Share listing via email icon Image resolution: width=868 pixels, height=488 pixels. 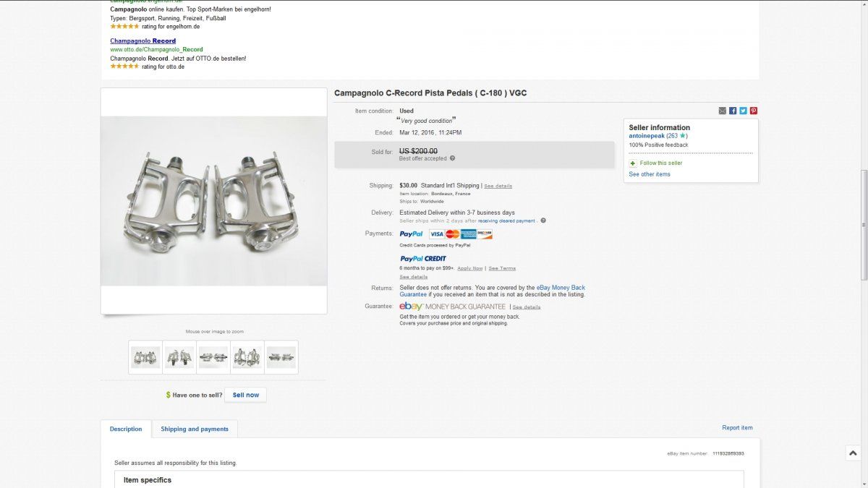(722, 111)
